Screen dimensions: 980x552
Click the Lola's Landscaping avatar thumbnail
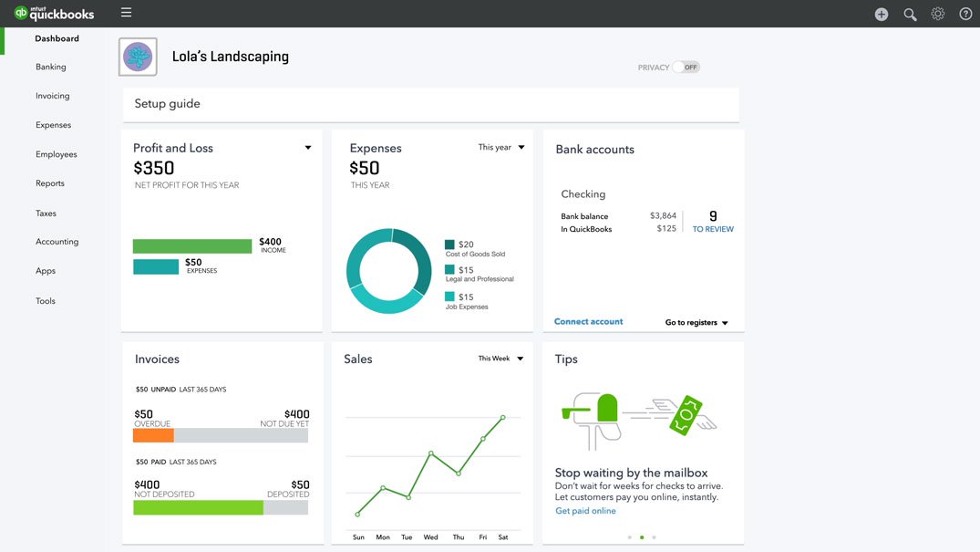pyautogui.click(x=138, y=56)
